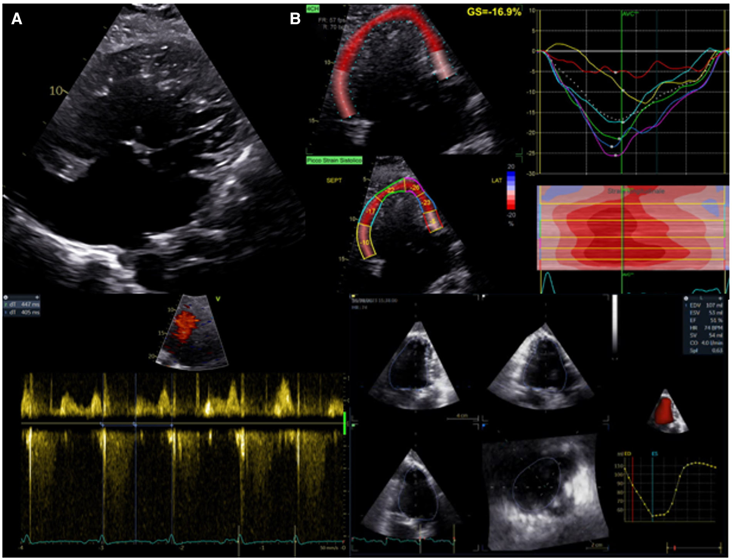This screenshot has height=560, width=732.
Task: Click the EF 53% value
Action: (x=713, y=320)
